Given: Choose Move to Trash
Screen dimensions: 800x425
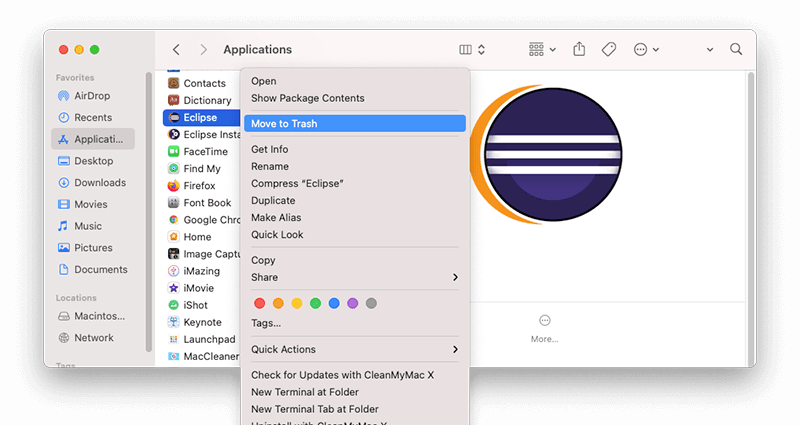Looking at the screenshot, I should pyautogui.click(x=355, y=123).
